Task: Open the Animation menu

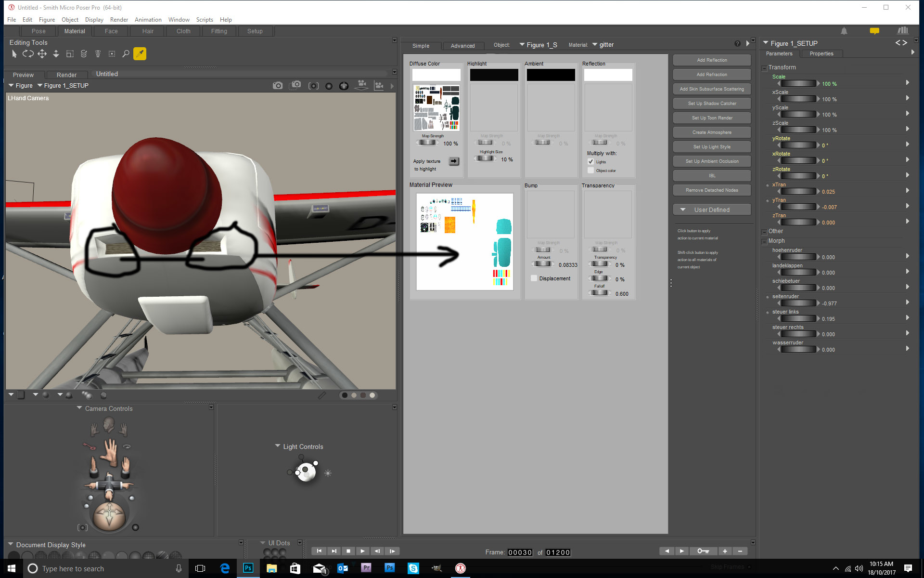Action: point(148,20)
